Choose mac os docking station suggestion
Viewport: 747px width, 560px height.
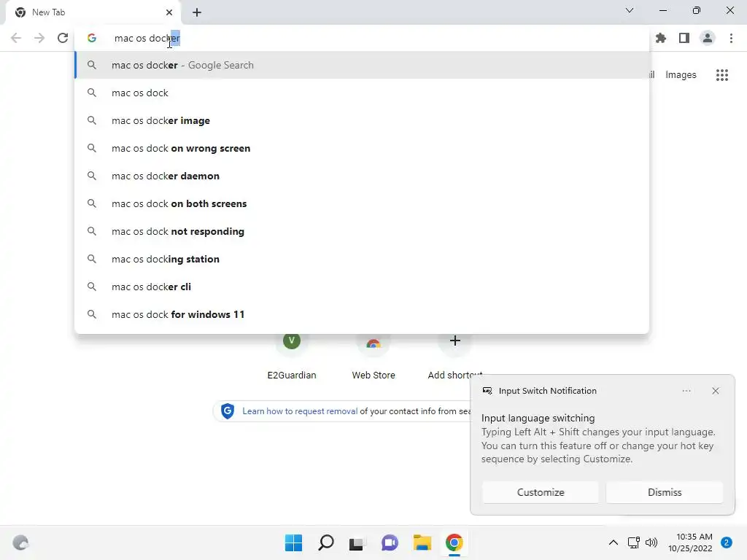coord(362,259)
